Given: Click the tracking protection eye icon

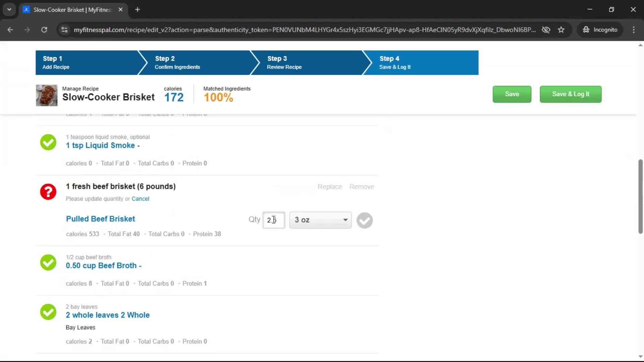Looking at the screenshot, I should (x=546, y=29).
